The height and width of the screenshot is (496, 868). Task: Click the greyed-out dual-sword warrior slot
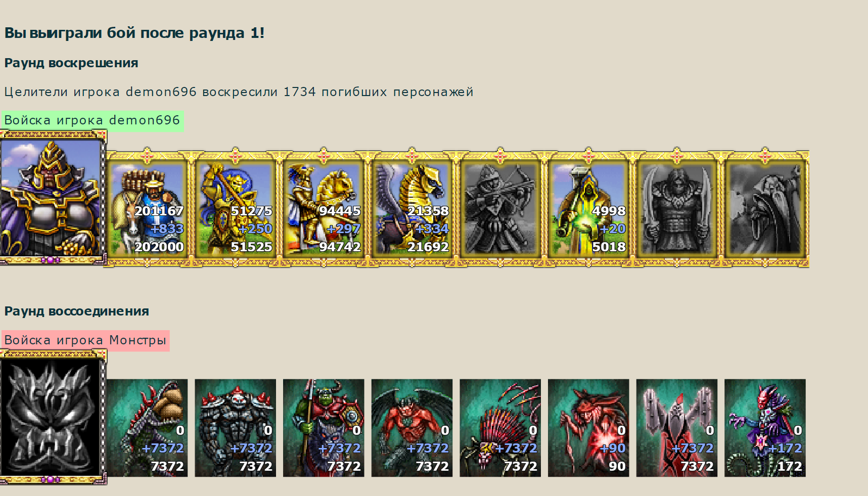pyautogui.click(x=676, y=208)
